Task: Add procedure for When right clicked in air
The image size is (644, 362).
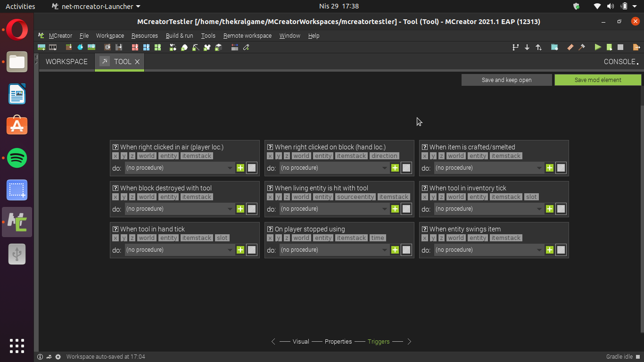Action: click(x=240, y=168)
